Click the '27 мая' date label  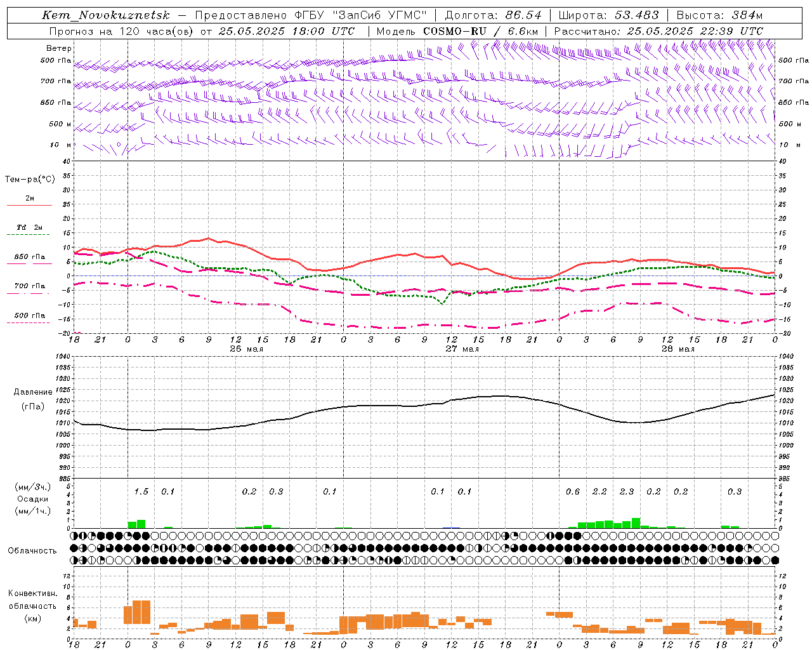462,349
